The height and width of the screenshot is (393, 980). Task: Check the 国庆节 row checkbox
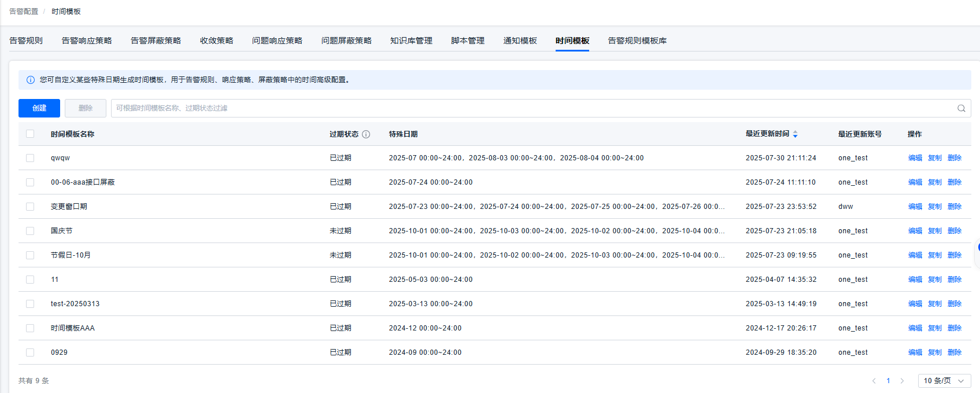point(30,231)
